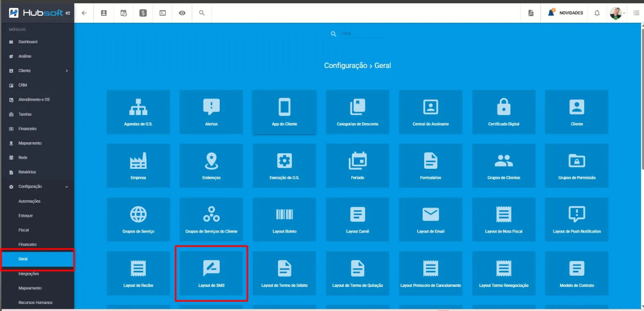Open the Certificado Digital padlock tile
Viewport: 644px width, 311px height.
coord(503,112)
